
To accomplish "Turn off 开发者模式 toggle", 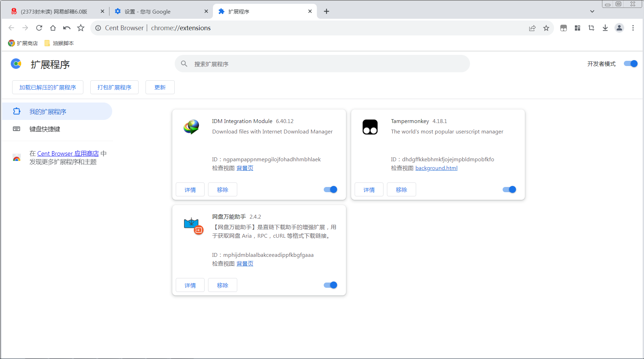I will point(630,64).
